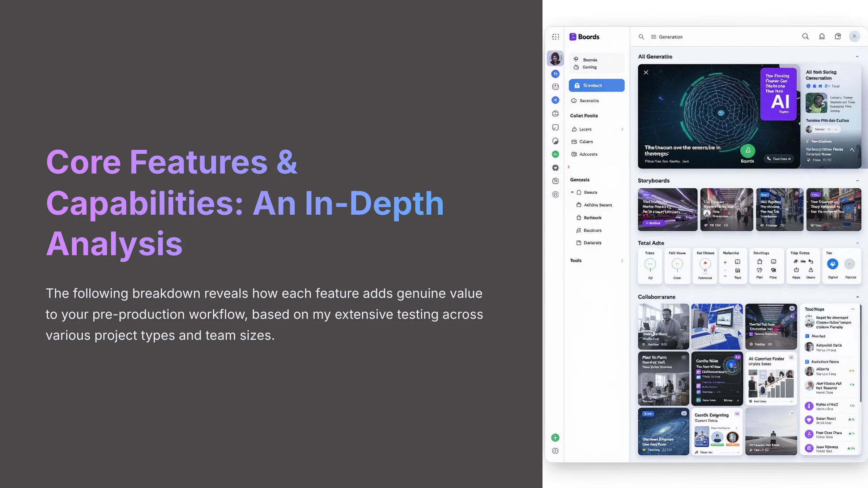Open the Adcoeats sidebar item
868x488 pixels.
[x=584, y=154]
